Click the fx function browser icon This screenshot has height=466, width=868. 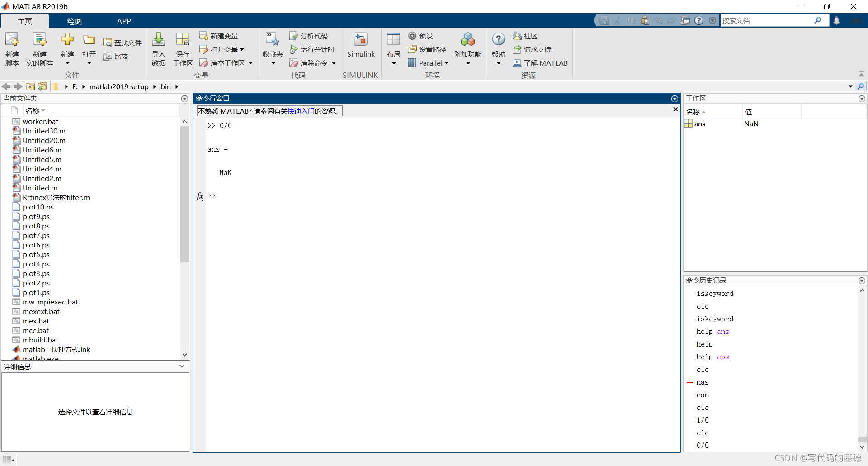pyautogui.click(x=200, y=196)
